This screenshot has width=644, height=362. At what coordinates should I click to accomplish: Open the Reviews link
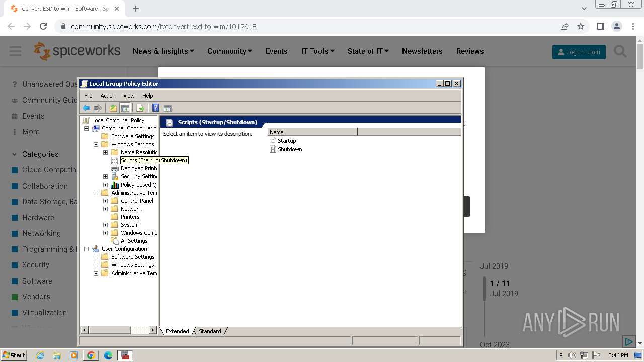point(470,51)
